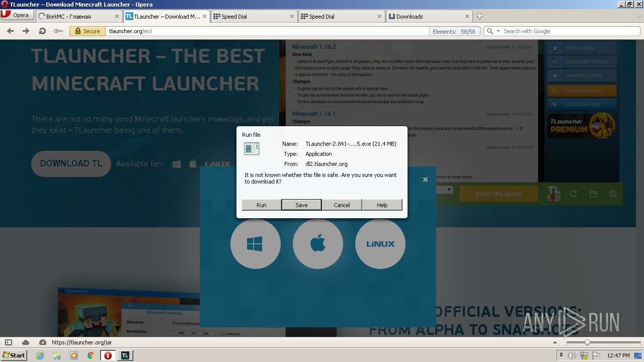The height and width of the screenshot is (362, 644).
Task: Open the Minecraft 1.16.2 changelog heading
Action: pos(314,47)
